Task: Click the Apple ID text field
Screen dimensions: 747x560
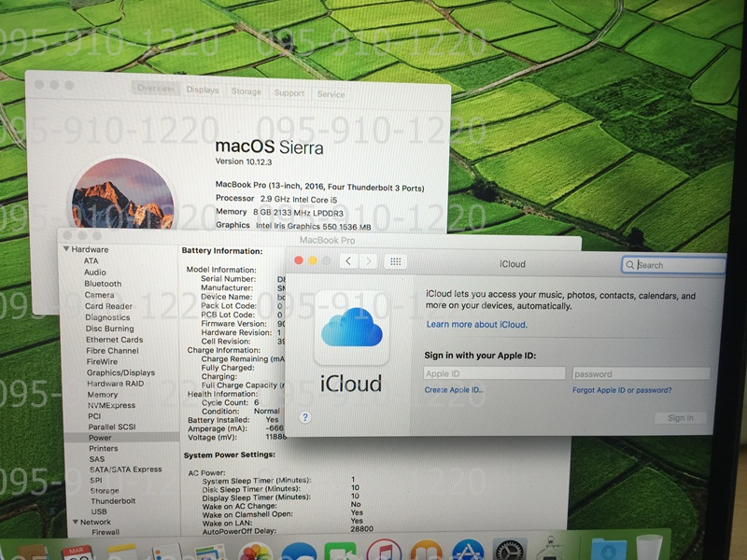Action: pos(494,373)
